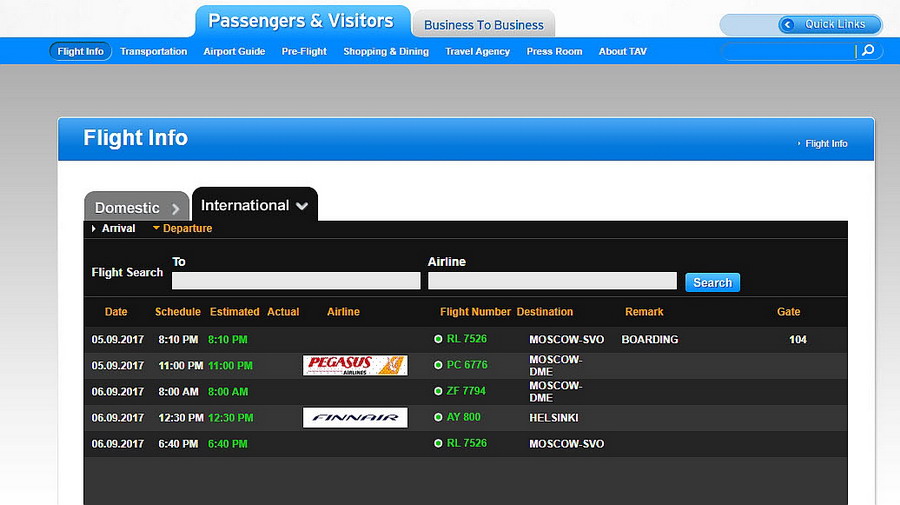Screen dimensions: 900x505
Task: Click green status dot beside ZF 7794
Action: [438, 391]
